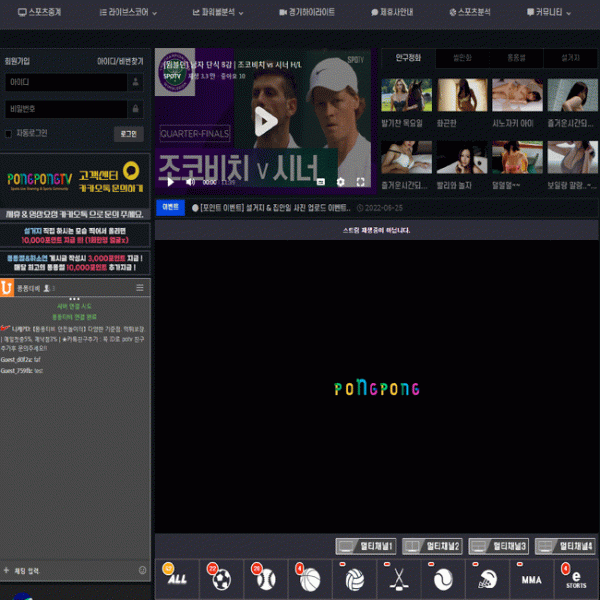Image resolution: width=600 pixels, height=600 pixels.
Task: Open the chat panel hamburger menu
Action: tap(140, 288)
